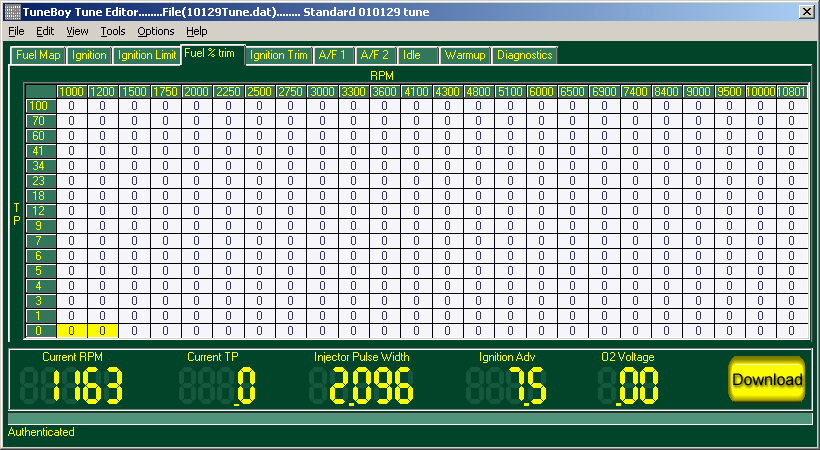Open the Diagnostics tab
The height and width of the screenshot is (450, 820).
[x=525, y=55]
